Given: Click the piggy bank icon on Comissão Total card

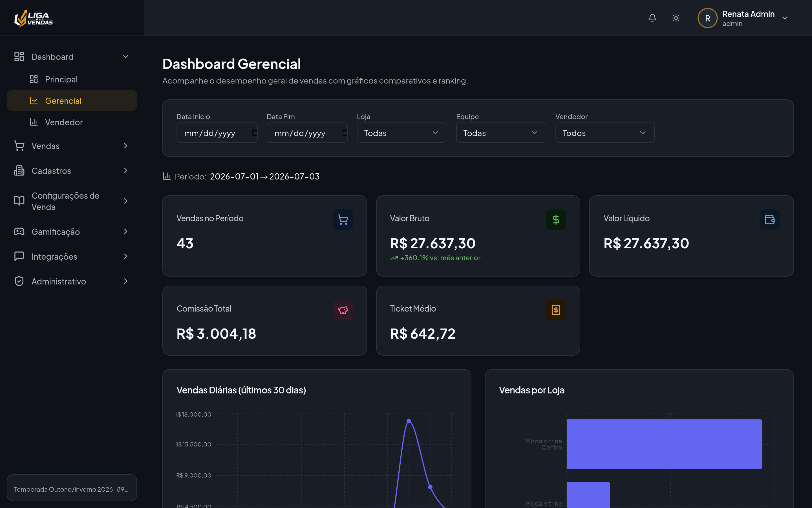Looking at the screenshot, I should click(343, 310).
